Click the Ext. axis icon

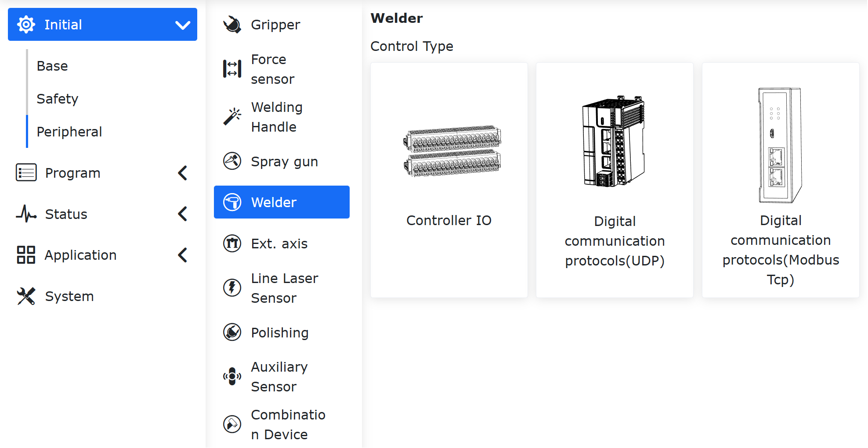[232, 243]
